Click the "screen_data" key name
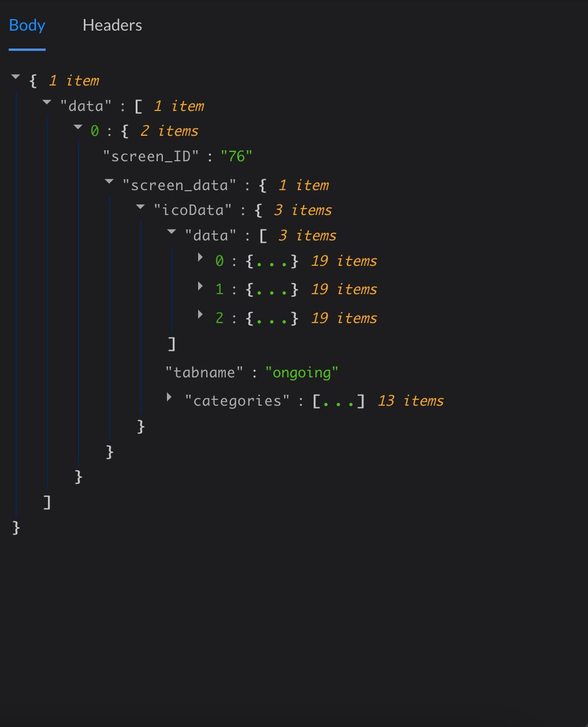Screen dimensions: 588x727 [180, 185]
